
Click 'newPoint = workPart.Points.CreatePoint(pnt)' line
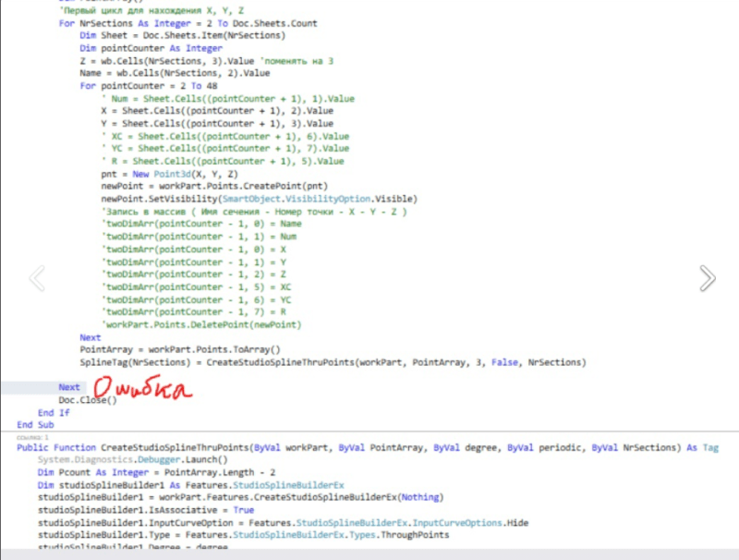pyautogui.click(x=214, y=186)
